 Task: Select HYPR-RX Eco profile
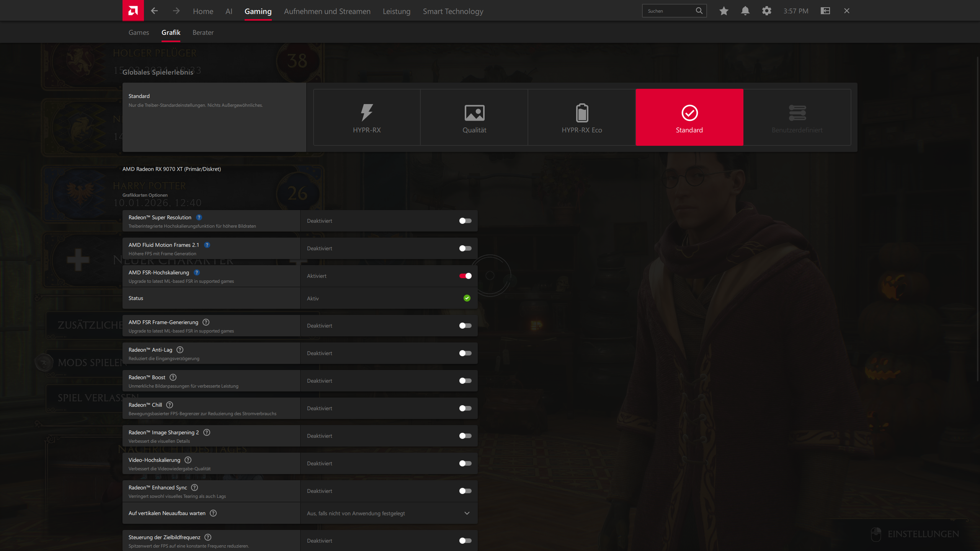(581, 117)
